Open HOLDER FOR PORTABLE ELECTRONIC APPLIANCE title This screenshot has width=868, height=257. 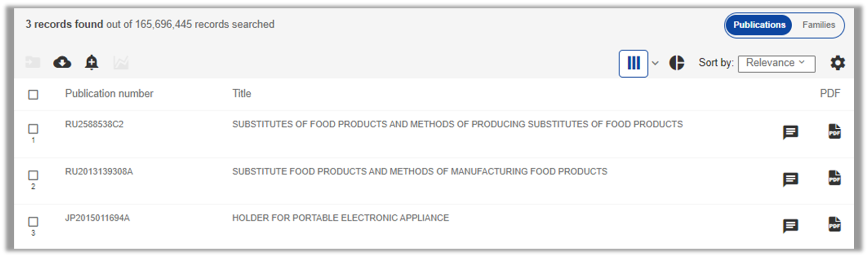point(341,218)
